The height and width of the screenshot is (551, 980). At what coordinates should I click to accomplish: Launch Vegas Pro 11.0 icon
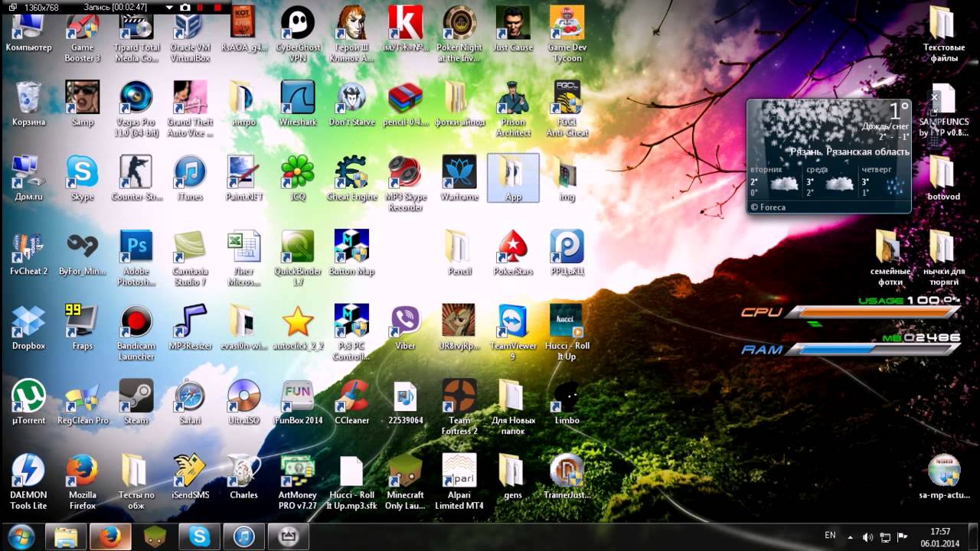[136, 109]
